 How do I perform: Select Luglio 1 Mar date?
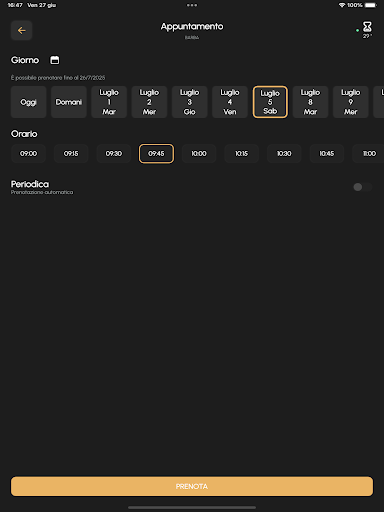coord(109,102)
